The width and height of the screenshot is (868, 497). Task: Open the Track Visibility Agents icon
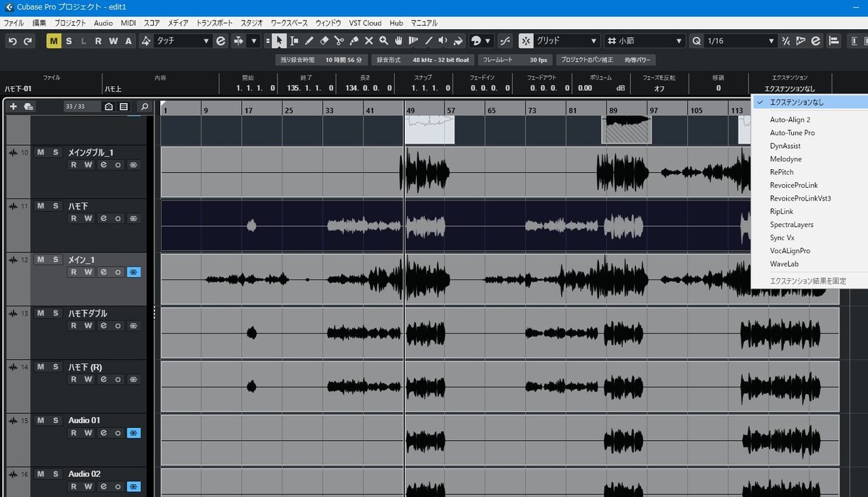tap(109, 107)
